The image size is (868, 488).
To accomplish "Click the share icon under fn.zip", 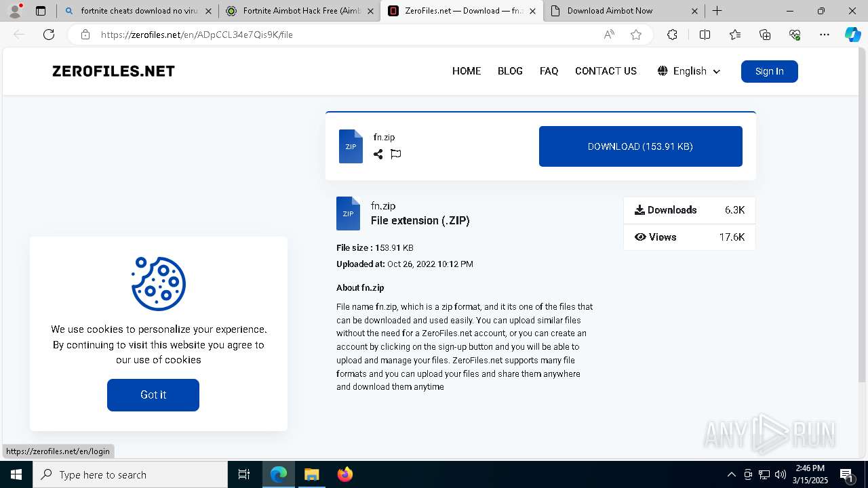I will coord(378,154).
